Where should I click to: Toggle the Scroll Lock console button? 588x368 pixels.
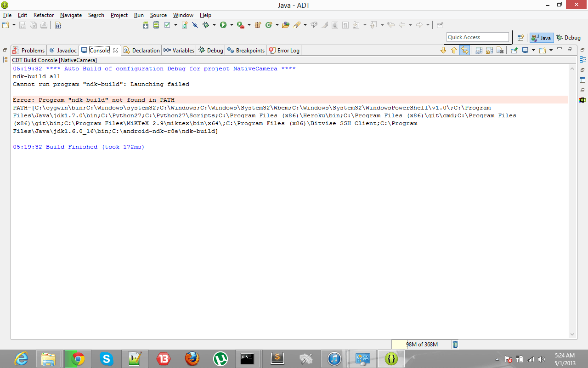point(489,50)
